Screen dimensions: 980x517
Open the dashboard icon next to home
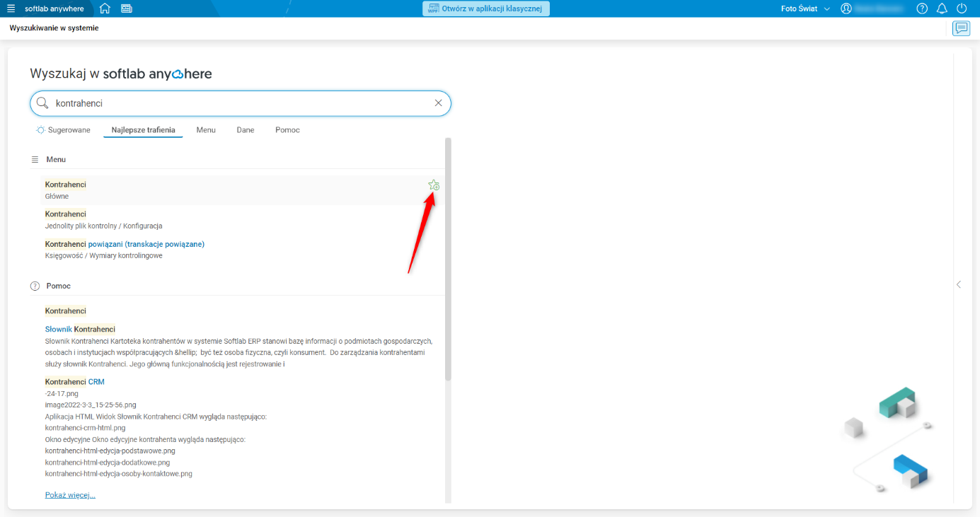point(127,8)
